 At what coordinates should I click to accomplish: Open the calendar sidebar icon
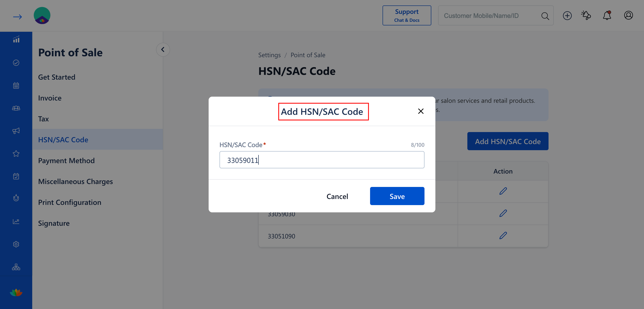pyautogui.click(x=16, y=86)
